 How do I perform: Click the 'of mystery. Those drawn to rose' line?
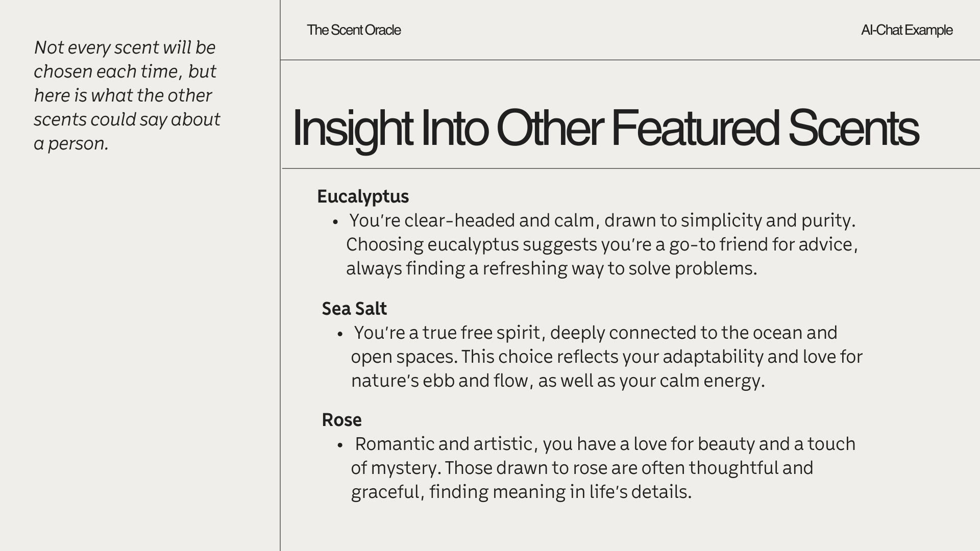tap(582, 468)
